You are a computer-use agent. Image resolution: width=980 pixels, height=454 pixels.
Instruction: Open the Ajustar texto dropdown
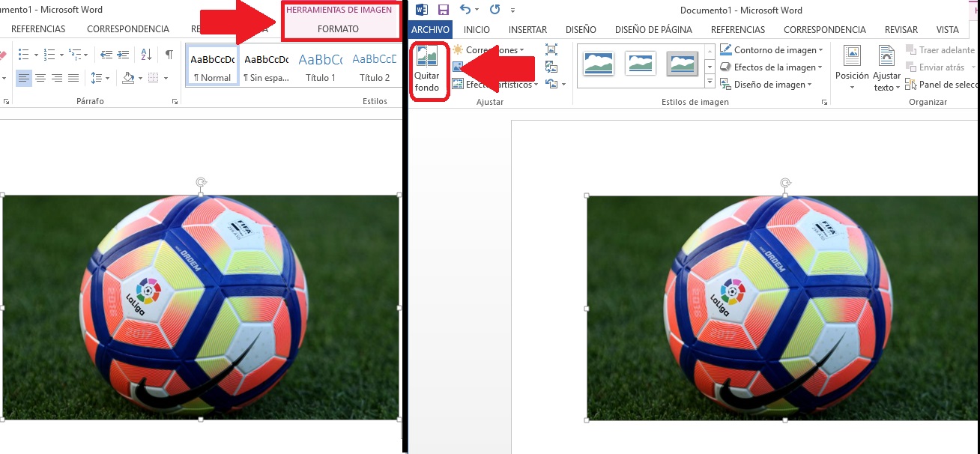[886, 68]
